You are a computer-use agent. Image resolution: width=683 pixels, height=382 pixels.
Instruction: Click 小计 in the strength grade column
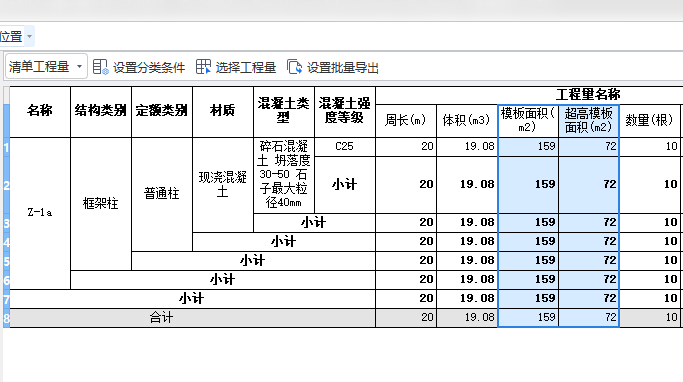[345, 185]
